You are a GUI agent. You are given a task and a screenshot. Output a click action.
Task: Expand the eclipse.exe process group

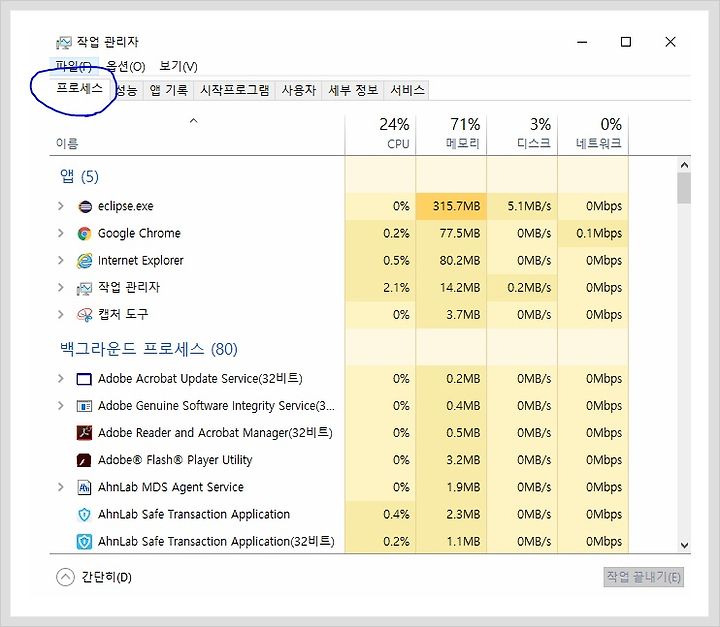[60, 206]
